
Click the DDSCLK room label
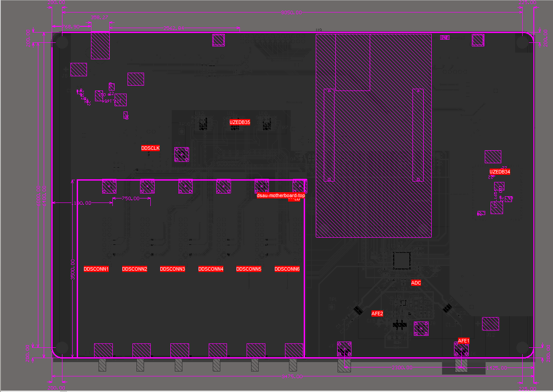[151, 148]
